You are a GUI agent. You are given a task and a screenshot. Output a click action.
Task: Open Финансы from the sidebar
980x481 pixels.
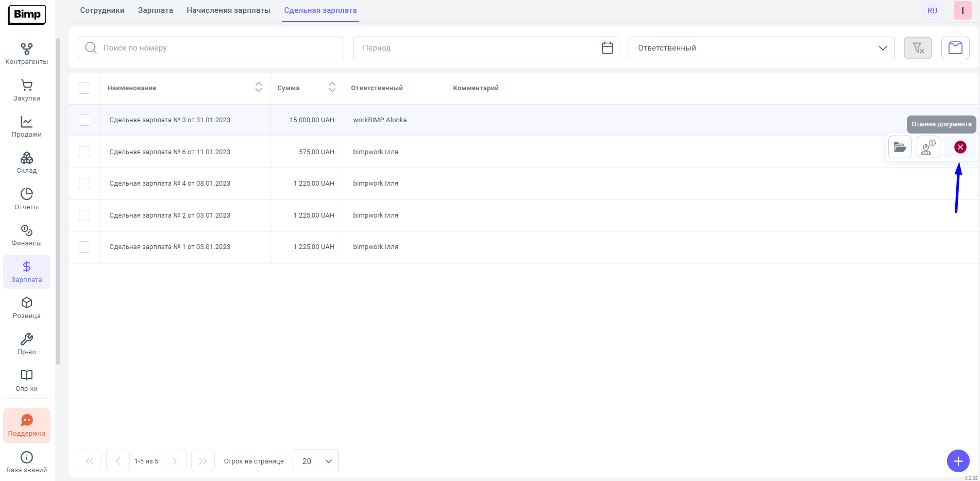point(27,235)
